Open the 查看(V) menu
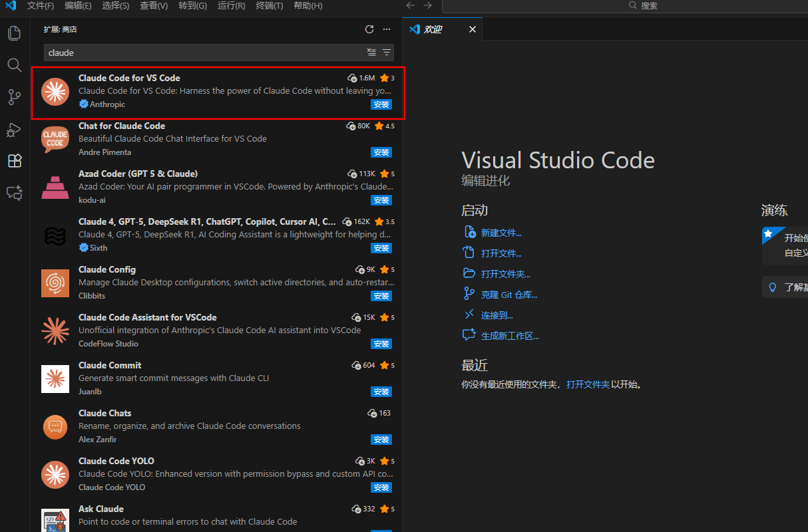 [154, 5]
